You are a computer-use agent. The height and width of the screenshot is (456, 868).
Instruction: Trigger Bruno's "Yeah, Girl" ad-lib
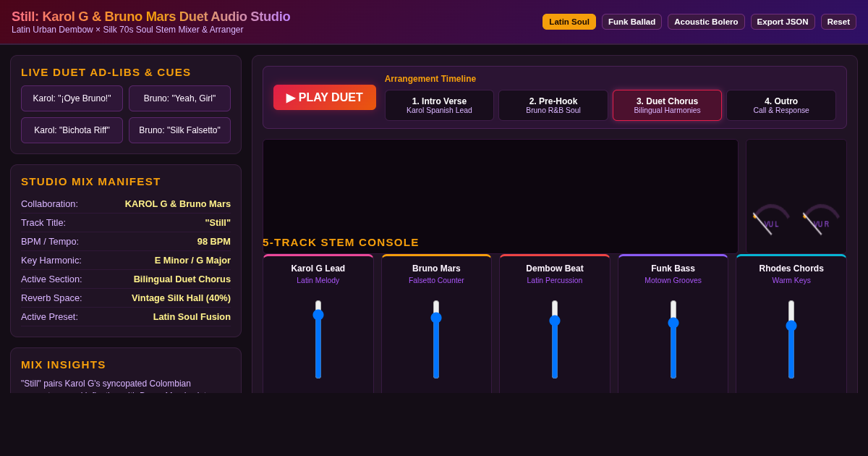click(x=179, y=98)
